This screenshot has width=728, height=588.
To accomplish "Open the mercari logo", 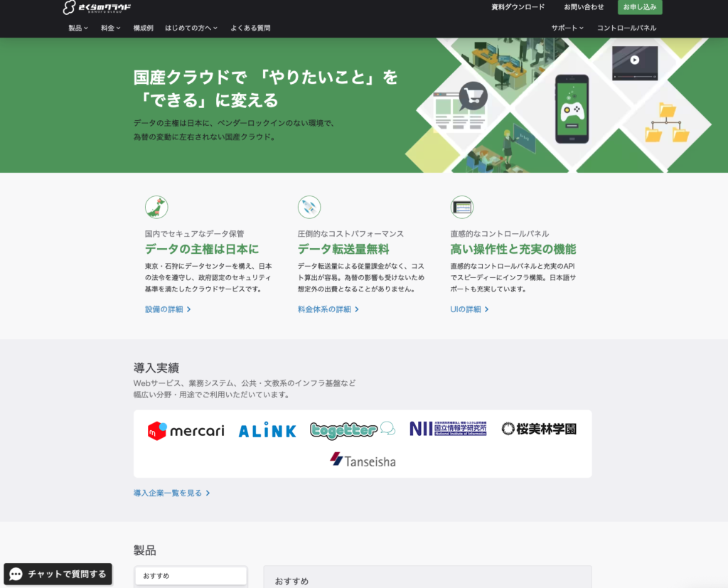I will (186, 430).
